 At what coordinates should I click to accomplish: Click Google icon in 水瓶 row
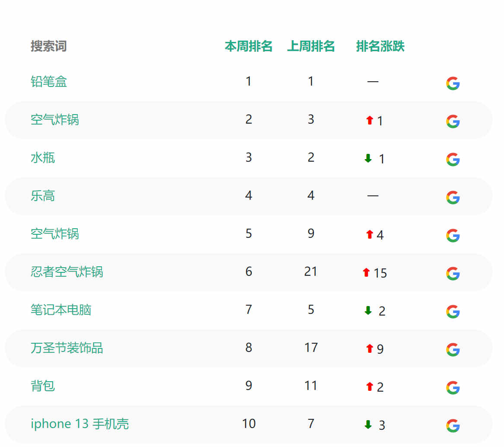point(453,160)
